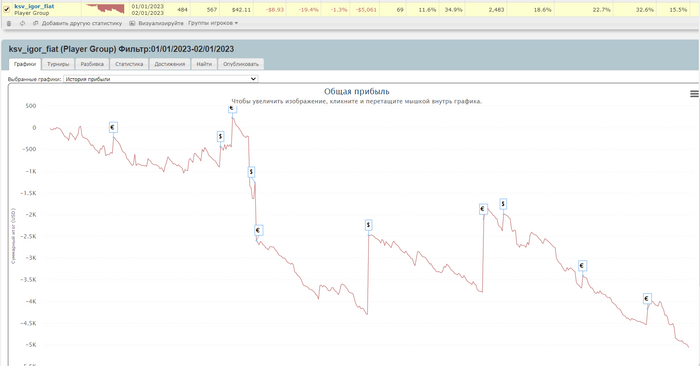Screen dimensions: 700x366
Task: Open the Турниры tab
Action: pos(58,64)
